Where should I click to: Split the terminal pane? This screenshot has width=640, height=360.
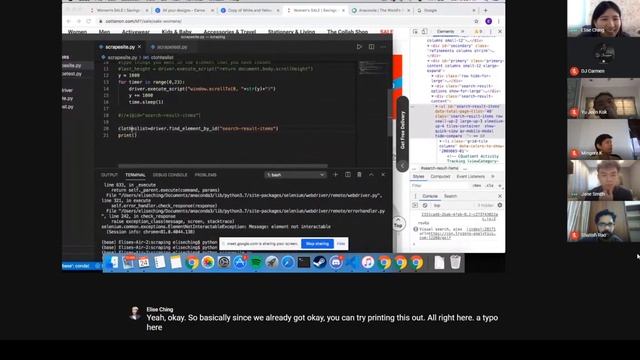pos(348,175)
